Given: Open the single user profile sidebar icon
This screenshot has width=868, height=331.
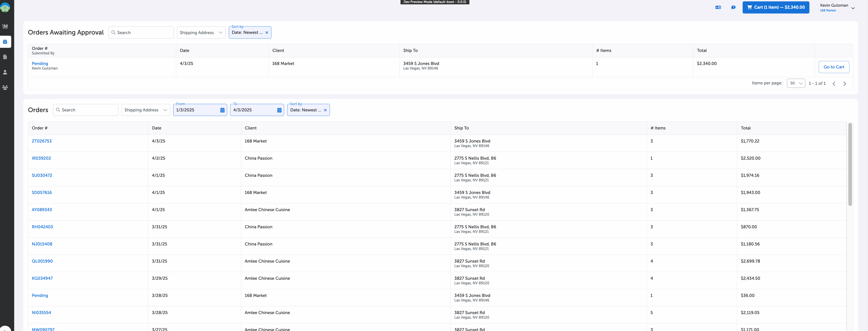Looking at the screenshot, I should (5, 72).
